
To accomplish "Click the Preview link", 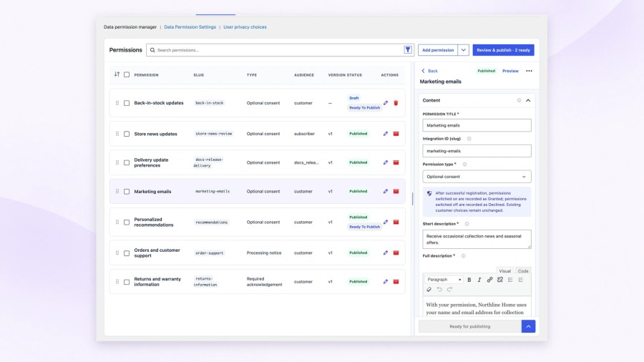I will click(510, 71).
